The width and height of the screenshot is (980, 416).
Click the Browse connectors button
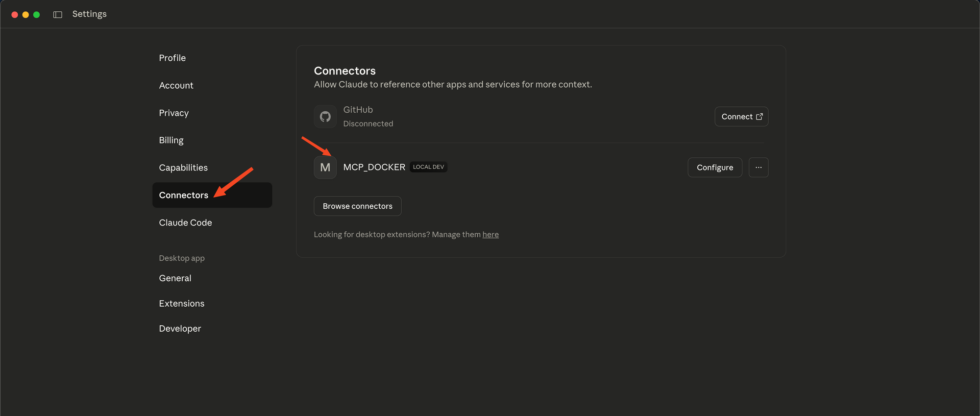point(357,206)
